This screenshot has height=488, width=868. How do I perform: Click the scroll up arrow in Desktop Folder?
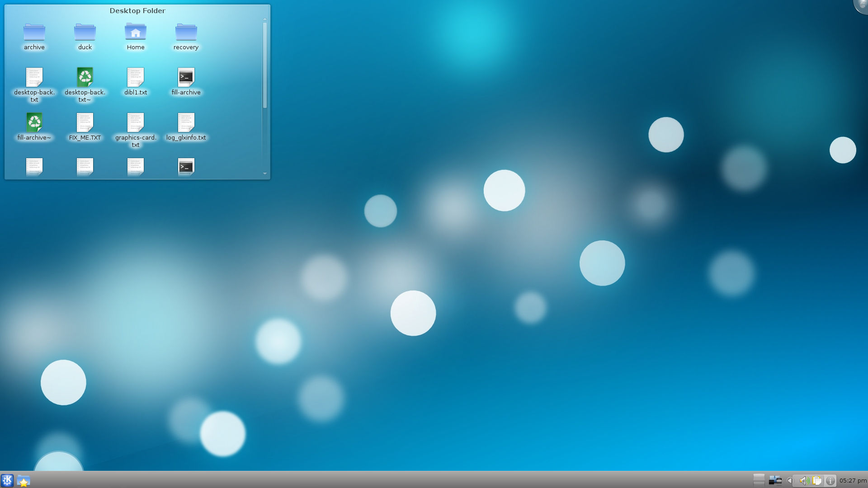pyautogui.click(x=265, y=19)
